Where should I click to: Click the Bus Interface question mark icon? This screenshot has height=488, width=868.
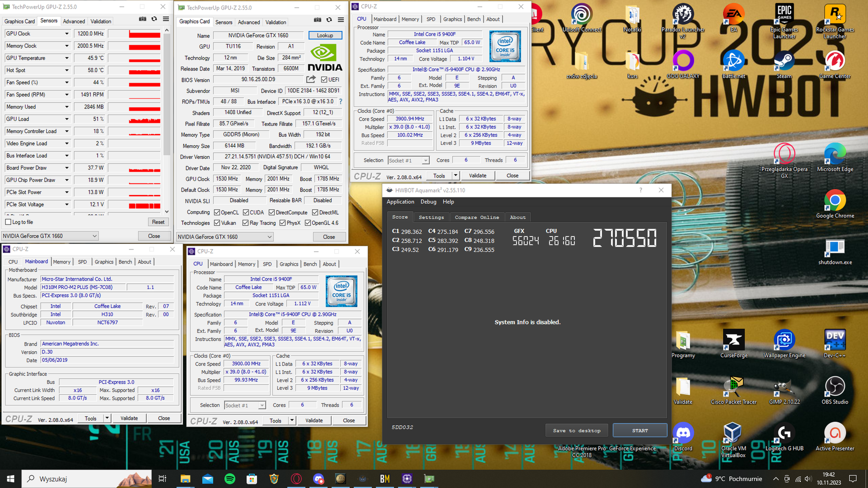340,102
